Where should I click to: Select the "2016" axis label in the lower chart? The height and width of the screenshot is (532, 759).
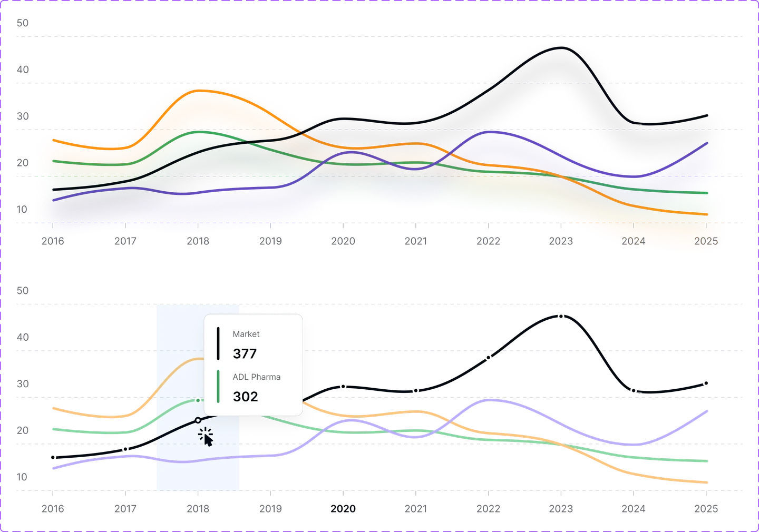coord(53,509)
